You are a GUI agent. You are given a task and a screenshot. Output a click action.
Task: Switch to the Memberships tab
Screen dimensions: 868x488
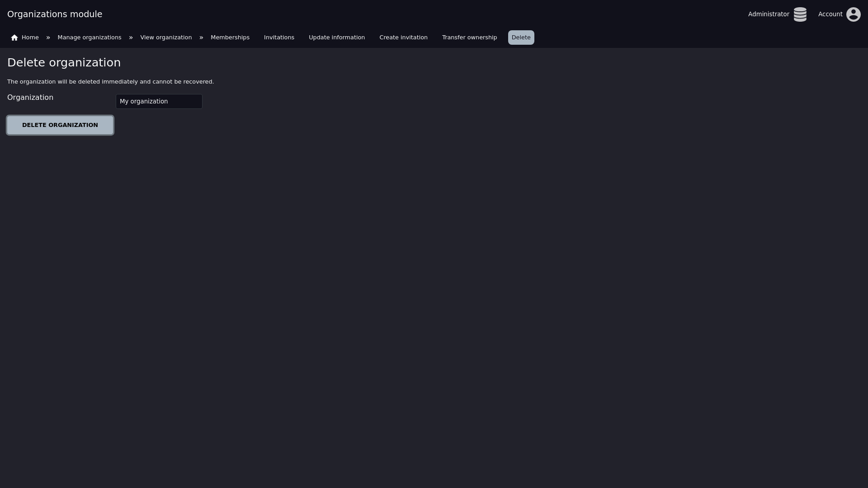(230, 38)
